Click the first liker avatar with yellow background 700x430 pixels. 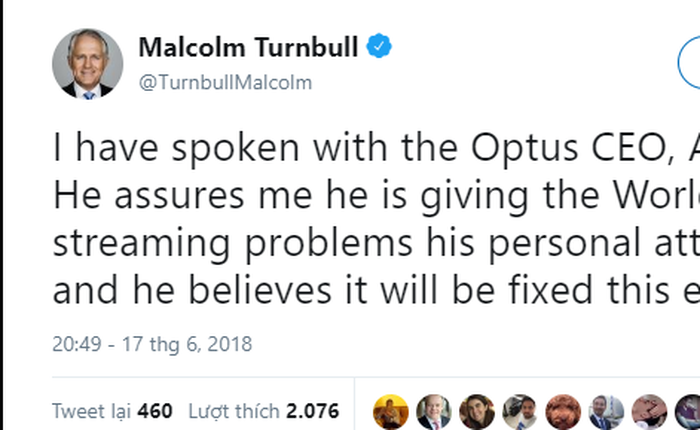point(390,411)
